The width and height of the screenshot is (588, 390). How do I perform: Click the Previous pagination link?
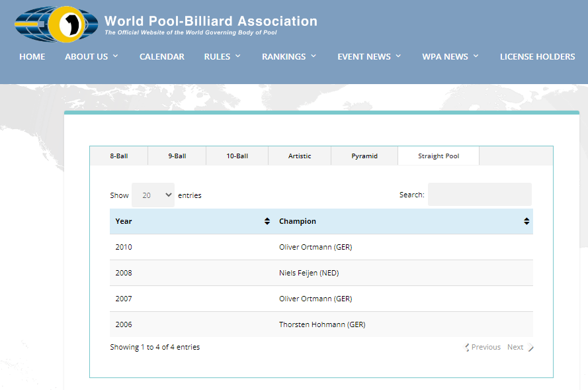(485, 347)
